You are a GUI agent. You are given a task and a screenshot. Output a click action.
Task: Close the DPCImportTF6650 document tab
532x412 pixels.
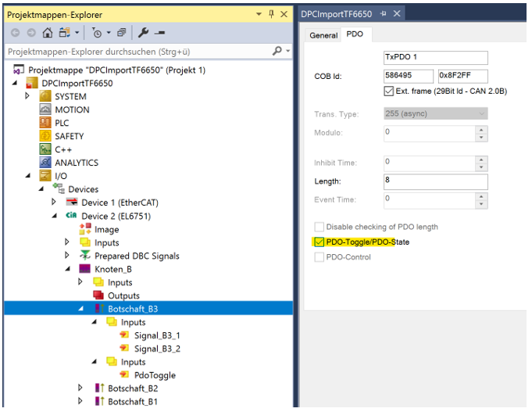397,13
